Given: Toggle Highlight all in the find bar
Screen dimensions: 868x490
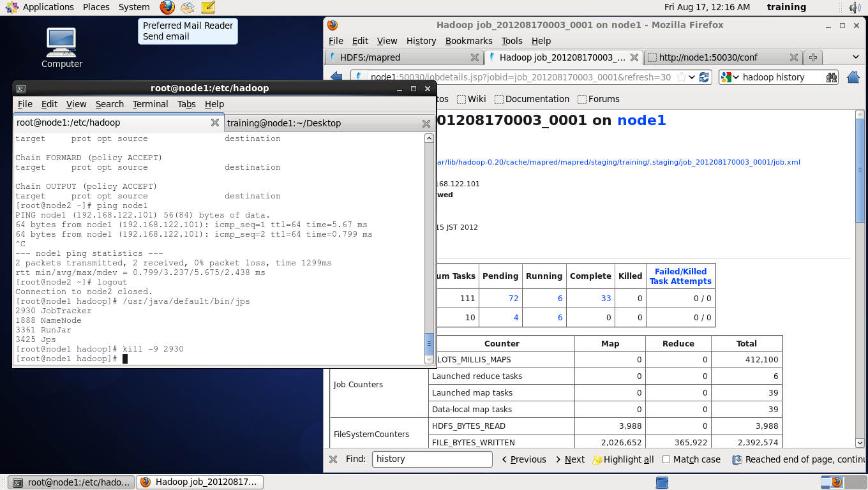Looking at the screenshot, I should (624, 459).
